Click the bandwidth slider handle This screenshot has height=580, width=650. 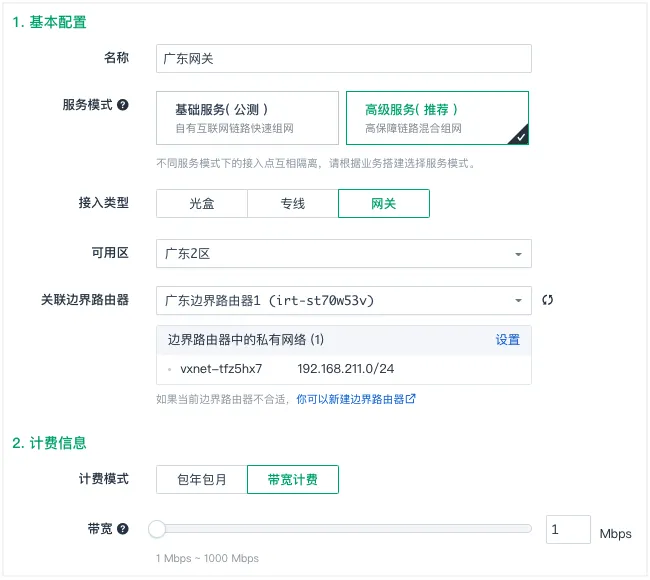tap(157, 529)
